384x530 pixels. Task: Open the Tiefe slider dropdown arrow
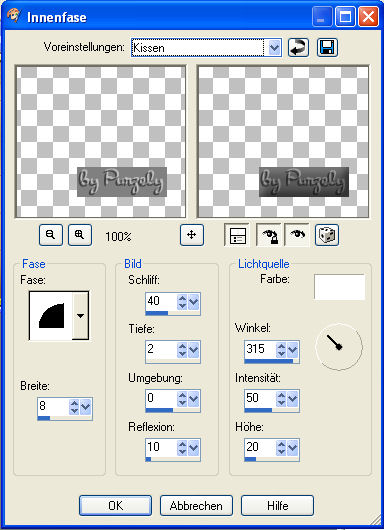[194, 351]
